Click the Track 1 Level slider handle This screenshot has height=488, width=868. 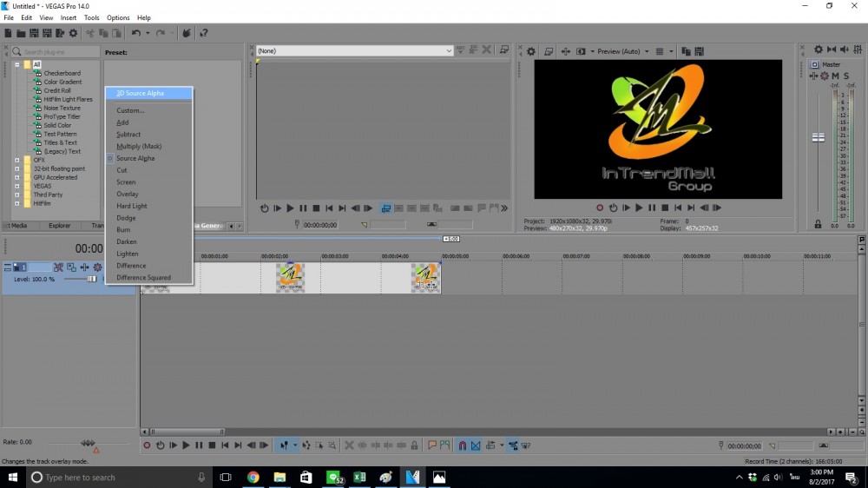coord(91,280)
